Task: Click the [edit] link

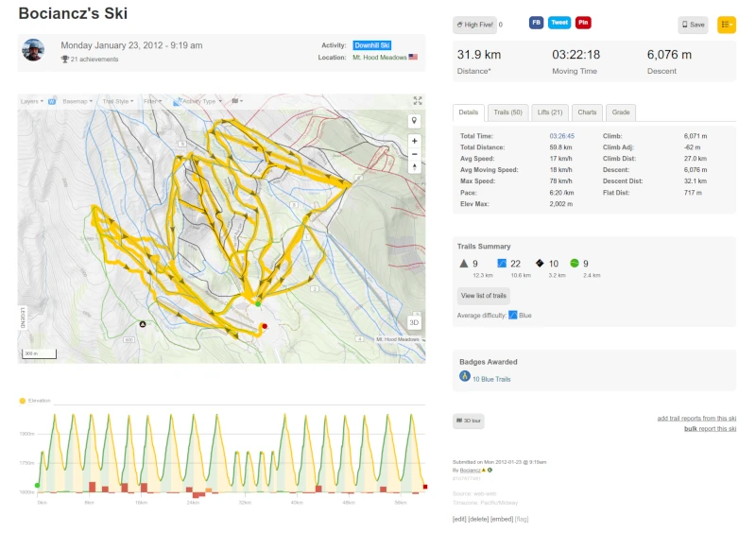Action: click(459, 520)
